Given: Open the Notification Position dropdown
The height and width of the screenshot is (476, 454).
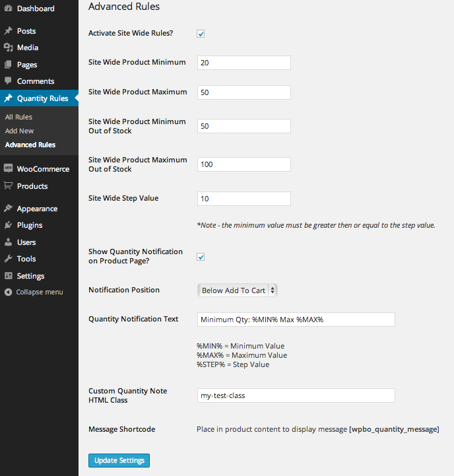Looking at the screenshot, I should click(238, 290).
